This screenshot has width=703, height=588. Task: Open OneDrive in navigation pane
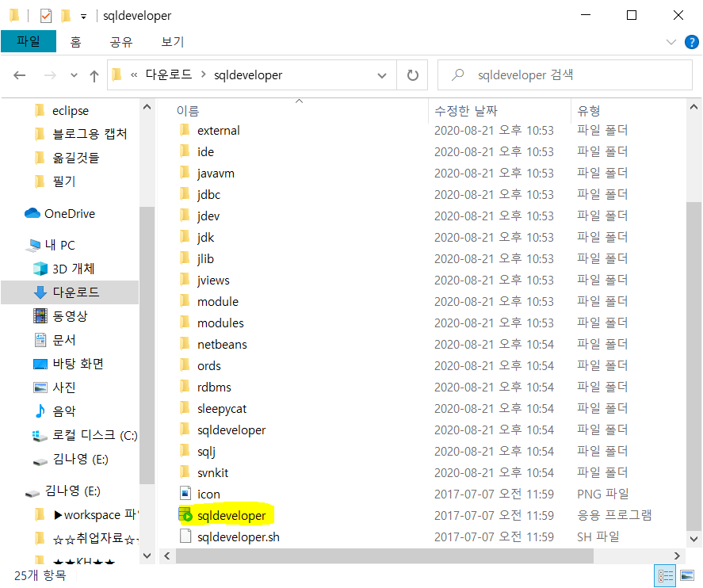70,214
